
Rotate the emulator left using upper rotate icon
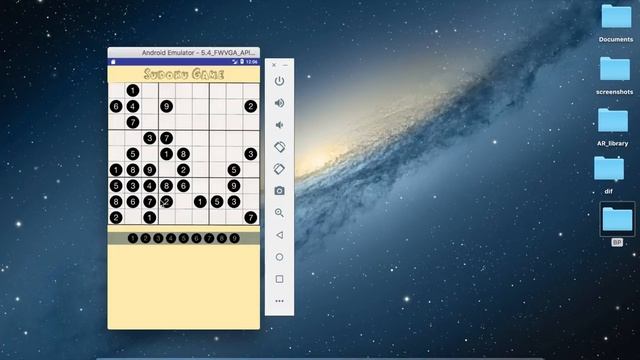(279, 147)
